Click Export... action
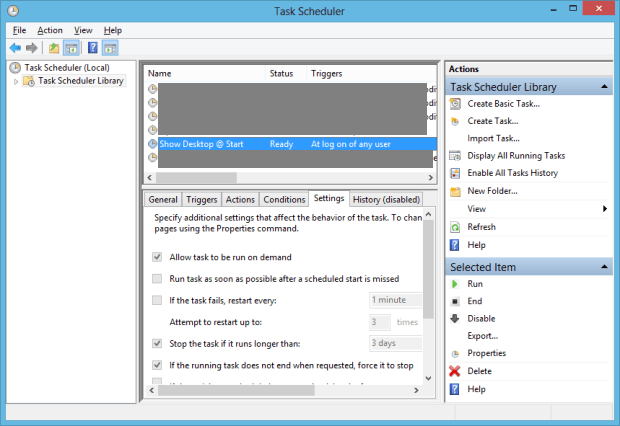Viewport: 620px width, 426px height. 482,336
